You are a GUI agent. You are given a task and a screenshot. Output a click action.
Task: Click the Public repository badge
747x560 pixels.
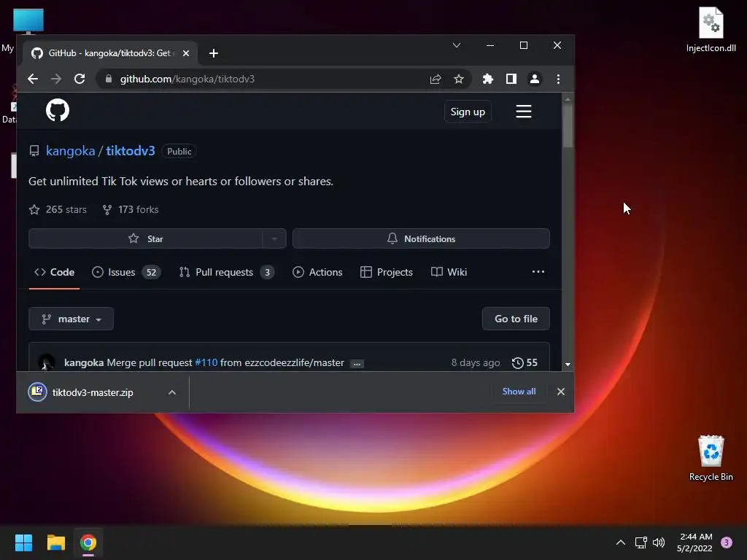(x=179, y=152)
